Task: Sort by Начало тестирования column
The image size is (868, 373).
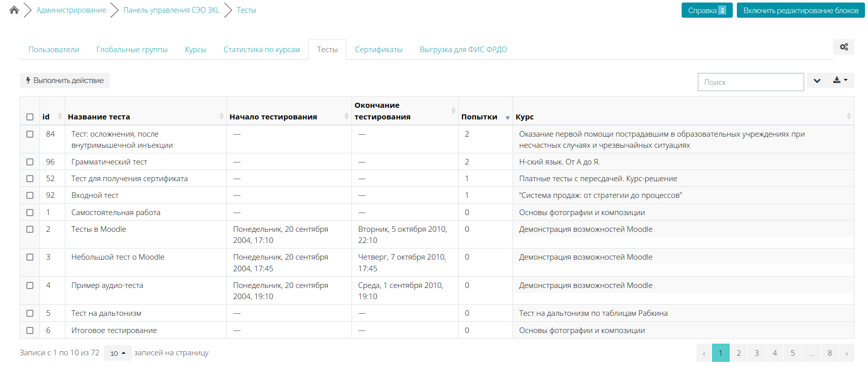Action: click(x=346, y=116)
